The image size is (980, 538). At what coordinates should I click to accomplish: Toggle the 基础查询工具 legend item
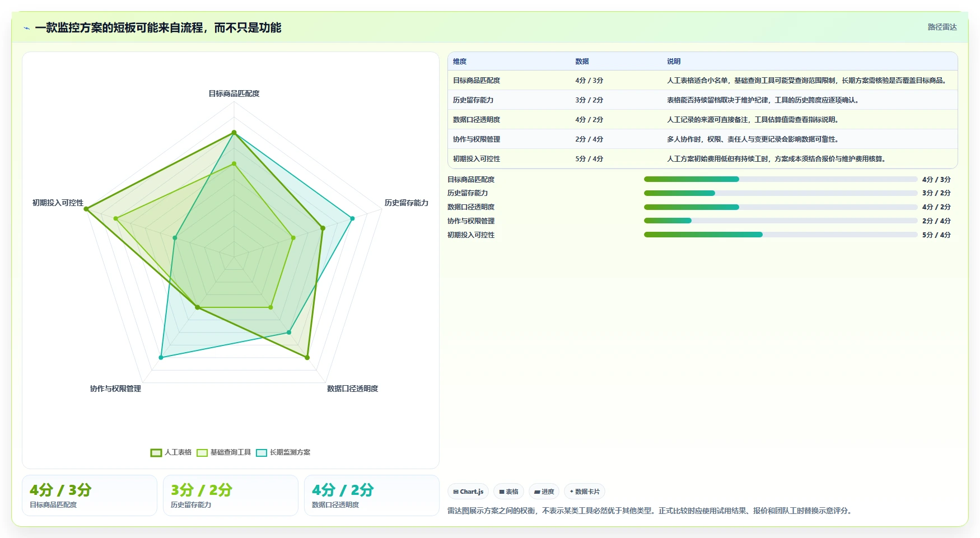(x=223, y=452)
